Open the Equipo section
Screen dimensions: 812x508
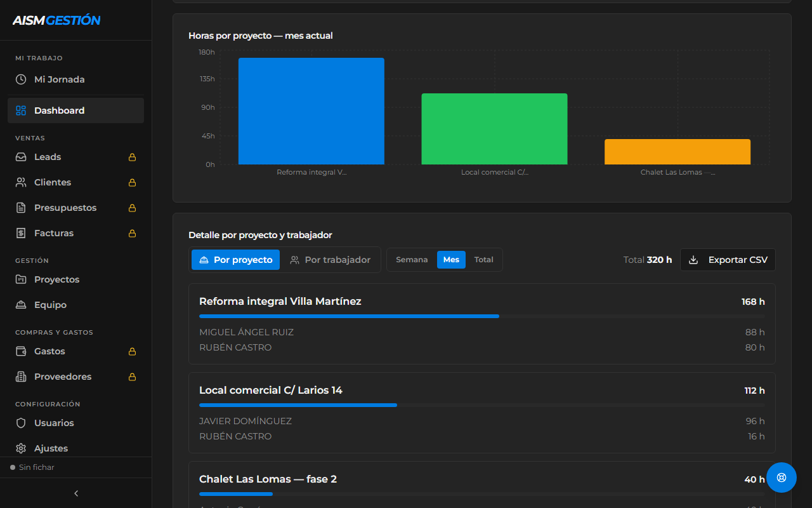click(76, 305)
